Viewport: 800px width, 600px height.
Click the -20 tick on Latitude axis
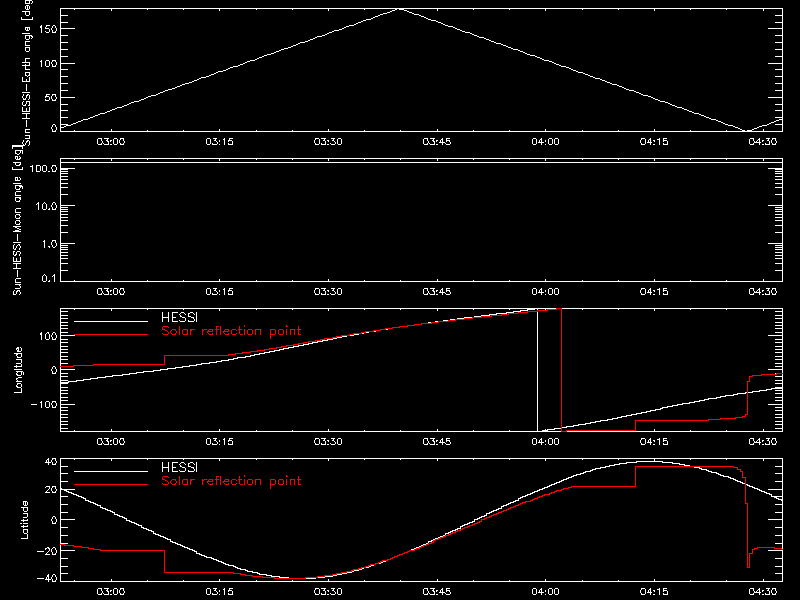(x=47, y=551)
